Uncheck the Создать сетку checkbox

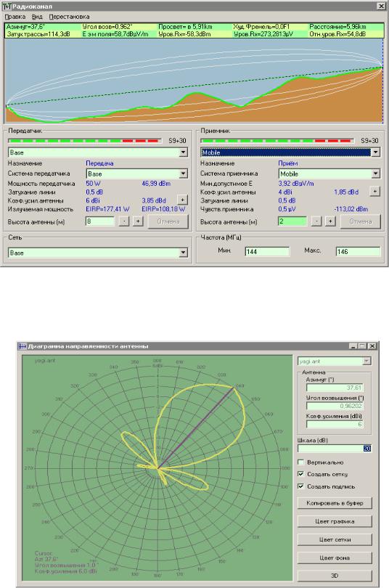coord(301,474)
